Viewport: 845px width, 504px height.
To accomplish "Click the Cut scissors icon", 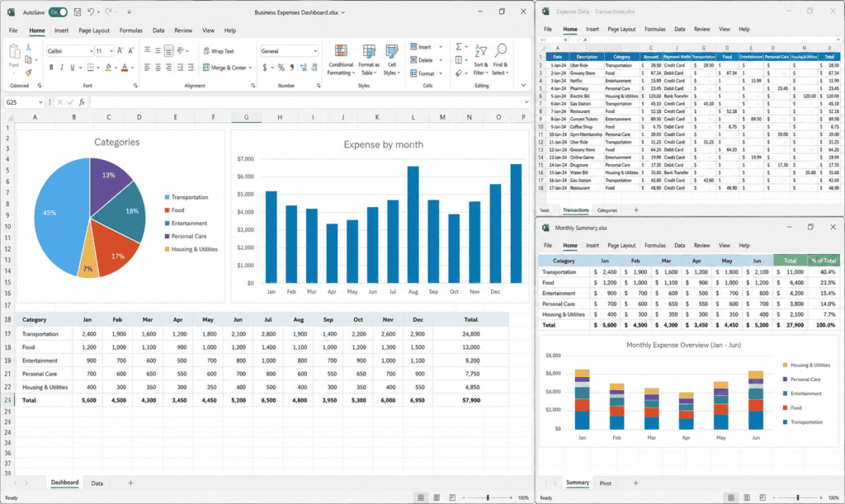I will [29, 47].
